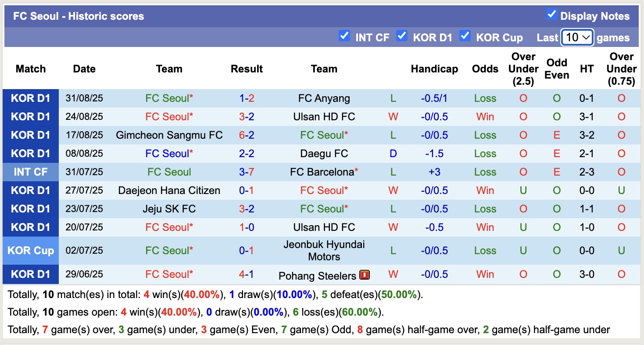The image size is (644, 345).
Task: Open the Last games count dropdown
Action: click(x=577, y=37)
